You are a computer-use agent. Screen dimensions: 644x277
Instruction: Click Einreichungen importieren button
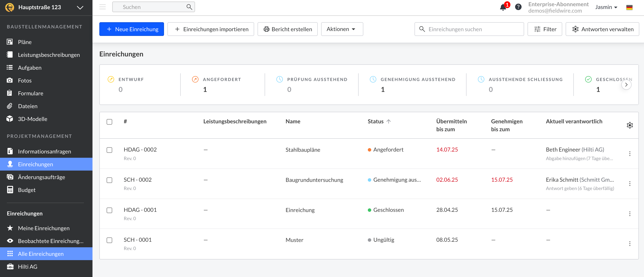pos(210,29)
